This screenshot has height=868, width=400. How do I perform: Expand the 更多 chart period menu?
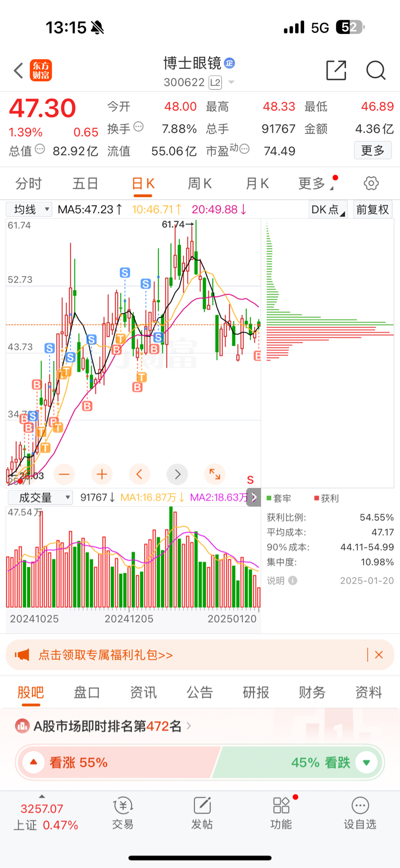pyautogui.click(x=316, y=184)
